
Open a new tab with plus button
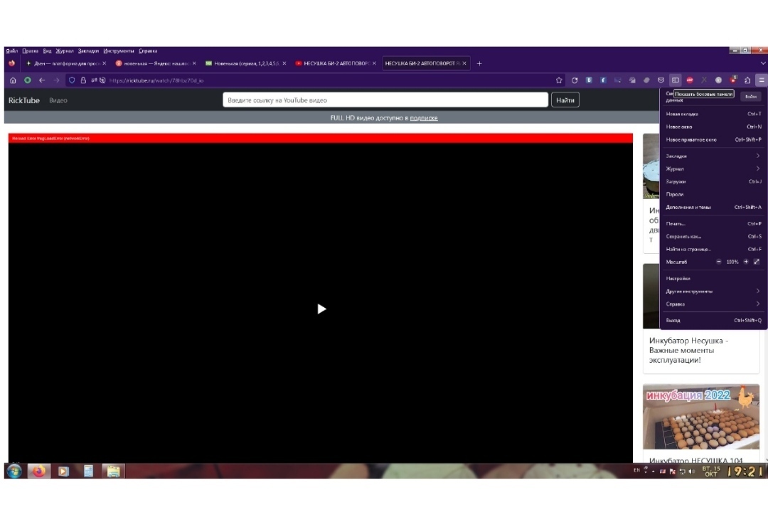[479, 64]
